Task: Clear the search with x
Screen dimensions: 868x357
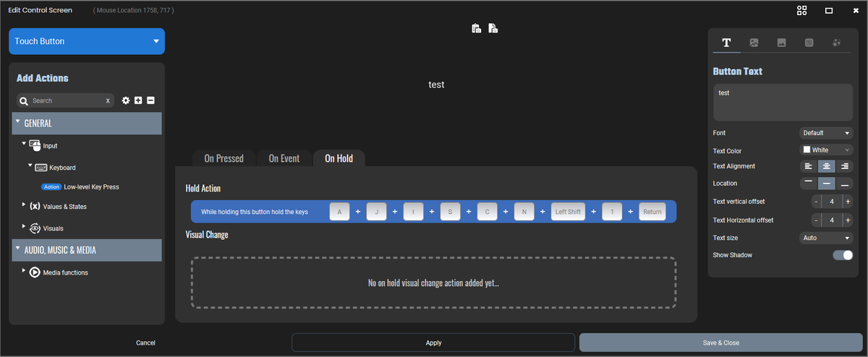Action: [x=108, y=100]
